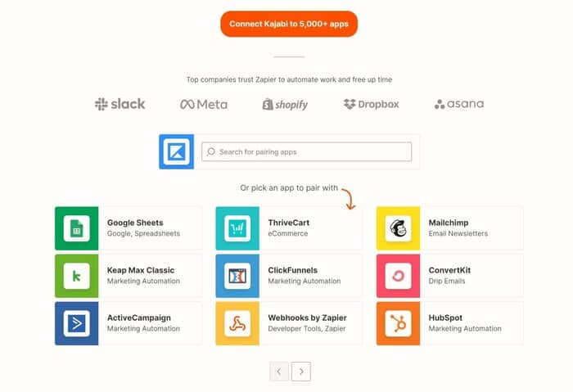The width and height of the screenshot is (573, 392).
Task: Click "eCommerce" label under ThriveCart
Action: pos(288,233)
